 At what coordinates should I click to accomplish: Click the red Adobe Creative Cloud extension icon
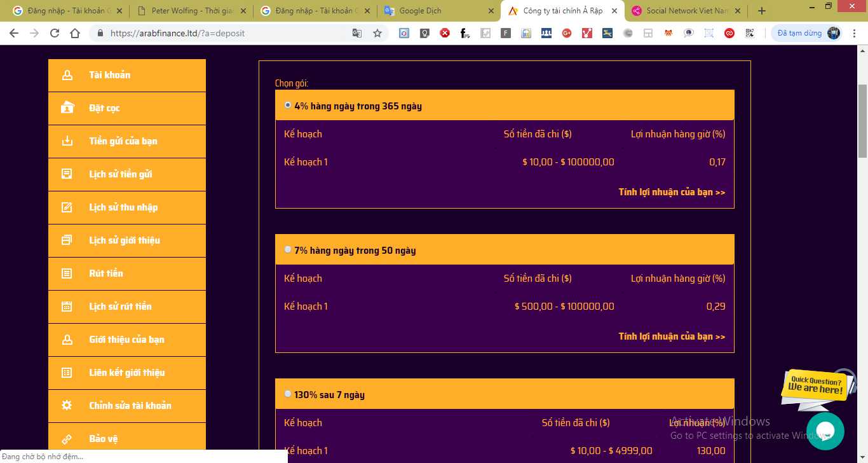click(x=729, y=33)
